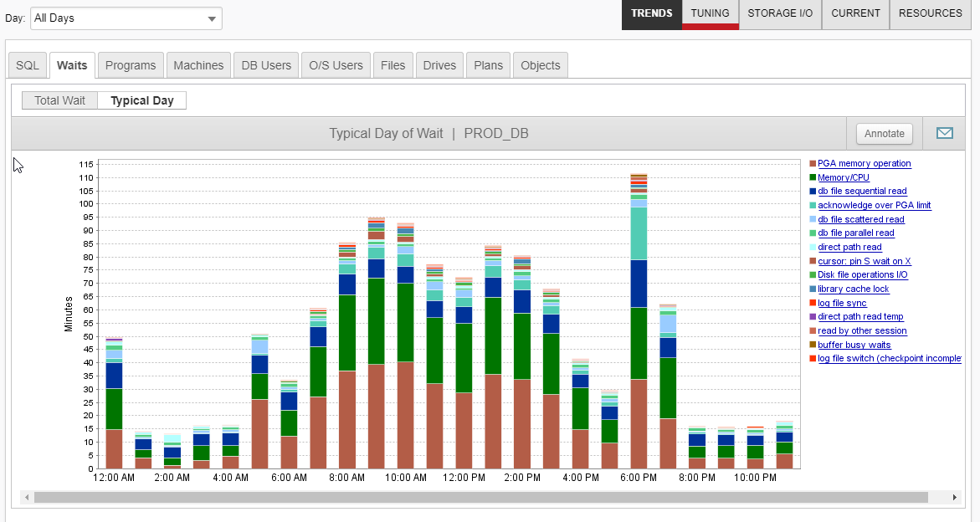Image resolution: width=980 pixels, height=522 pixels.
Task: Click the Annotate button
Action: tap(885, 134)
